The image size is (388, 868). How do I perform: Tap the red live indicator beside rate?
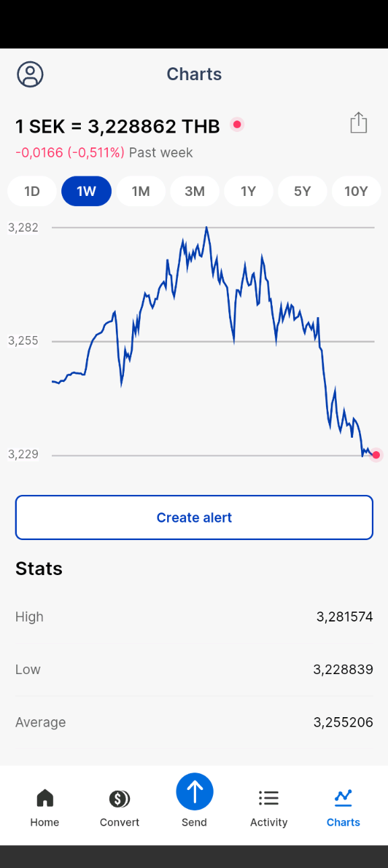point(236,125)
